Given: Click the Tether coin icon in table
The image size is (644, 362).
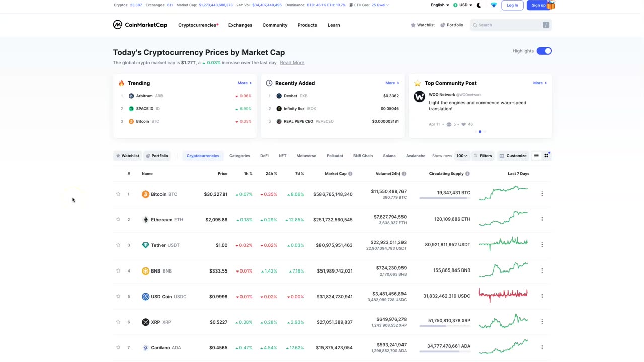Looking at the screenshot, I should [145, 245].
